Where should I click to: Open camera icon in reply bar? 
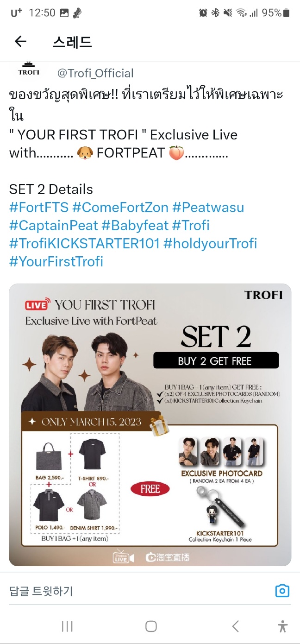click(x=282, y=591)
